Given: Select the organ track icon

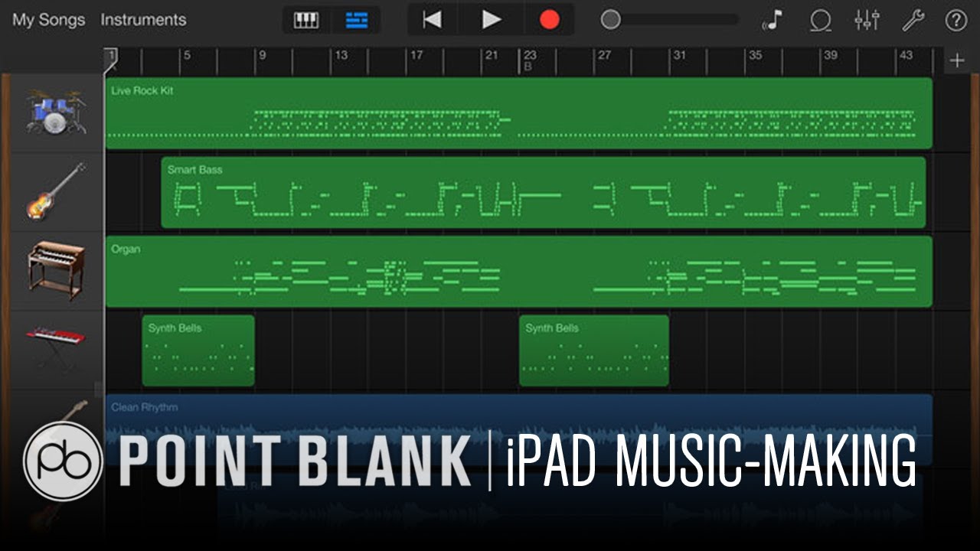Looking at the screenshot, I should tap(56, 271).
